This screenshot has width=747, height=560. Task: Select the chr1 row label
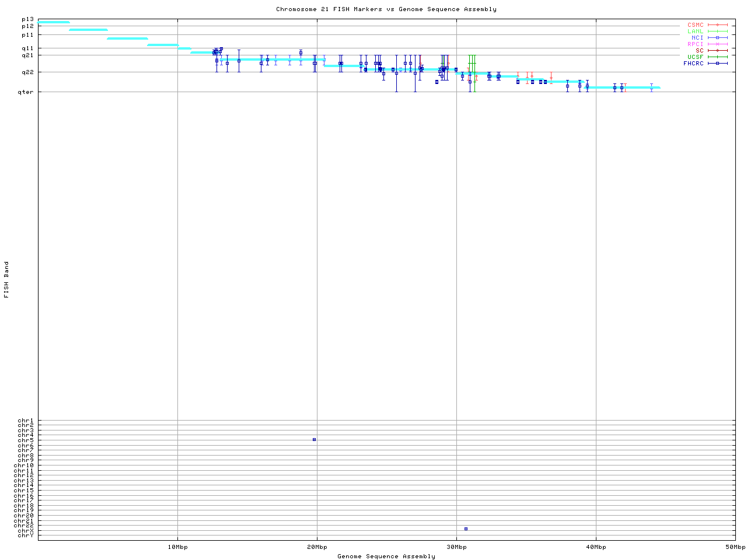pyautogui.click(x=26, y=421)
